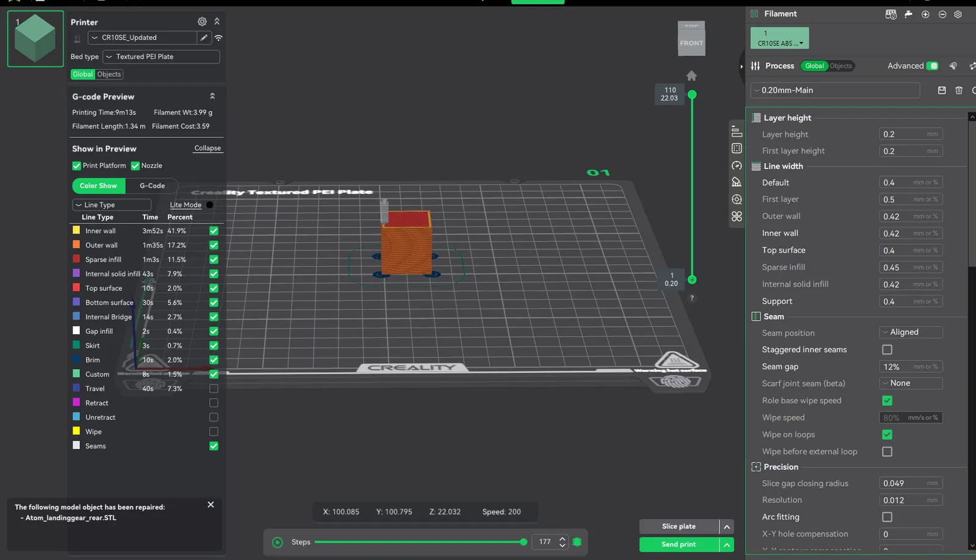Save the 0.20mm-Main process preset

click(x=942, y=90)
